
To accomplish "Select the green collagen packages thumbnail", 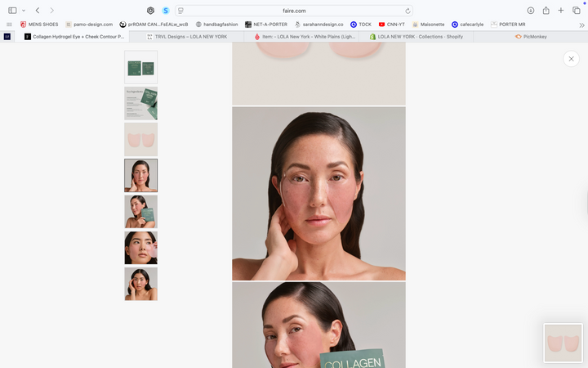I will pos(141,67).
